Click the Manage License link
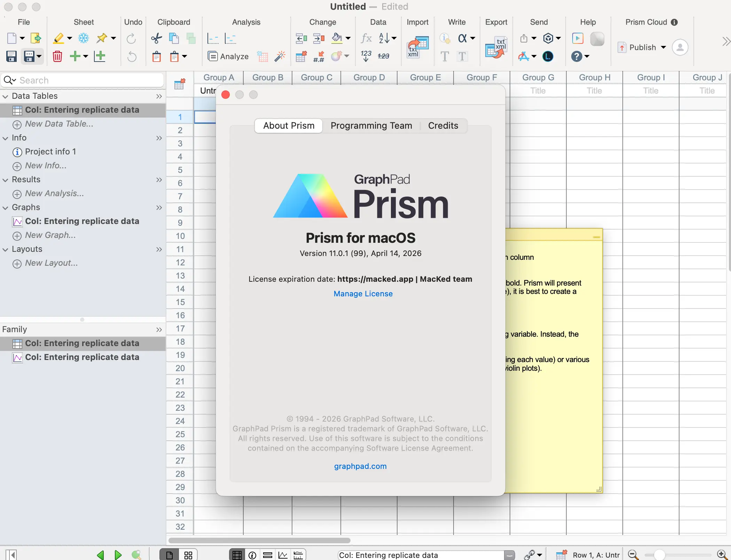Image resolution: width=731 pixels, height=560 pixels. (x=363, y=294)
